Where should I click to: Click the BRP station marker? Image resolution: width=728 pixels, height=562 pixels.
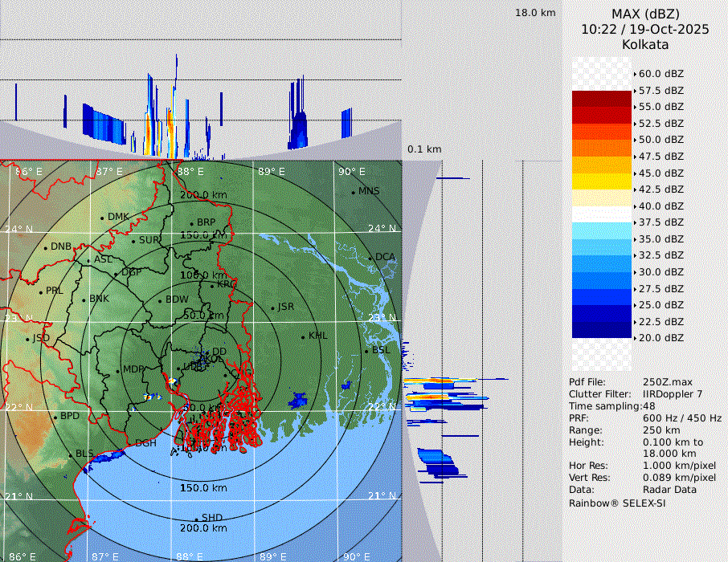pyautogui.click(x=191, y=223)
